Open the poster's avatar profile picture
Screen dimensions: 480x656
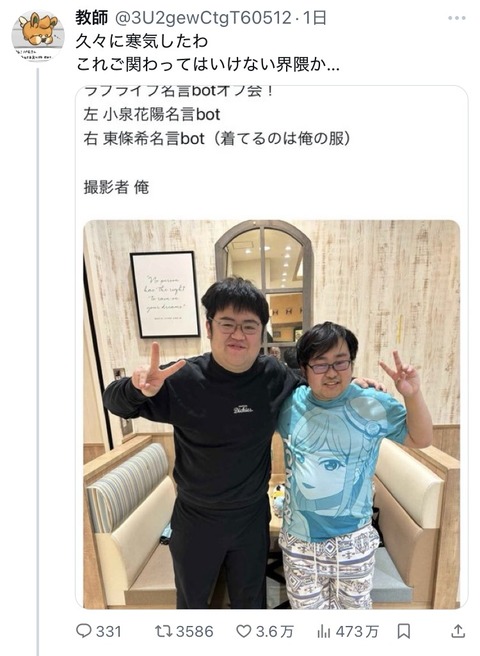(38, 36)
